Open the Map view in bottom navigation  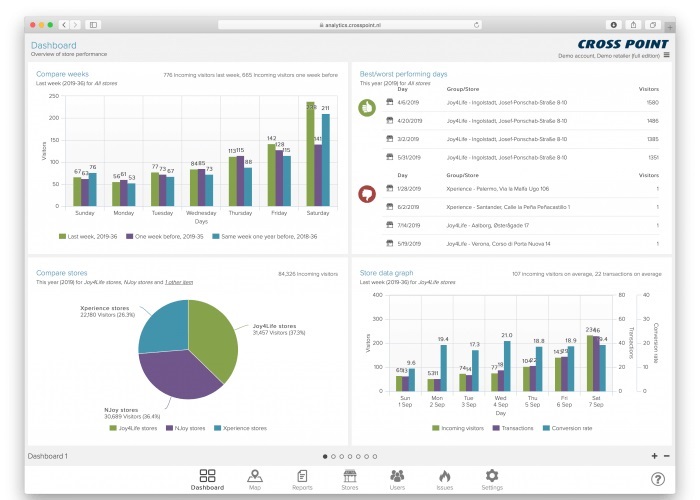pyautogui.click(x=255, y=479)
